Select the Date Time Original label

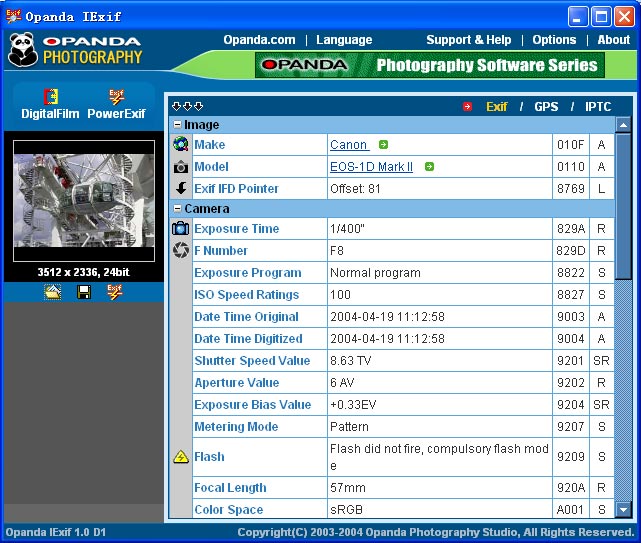(246, 317)
